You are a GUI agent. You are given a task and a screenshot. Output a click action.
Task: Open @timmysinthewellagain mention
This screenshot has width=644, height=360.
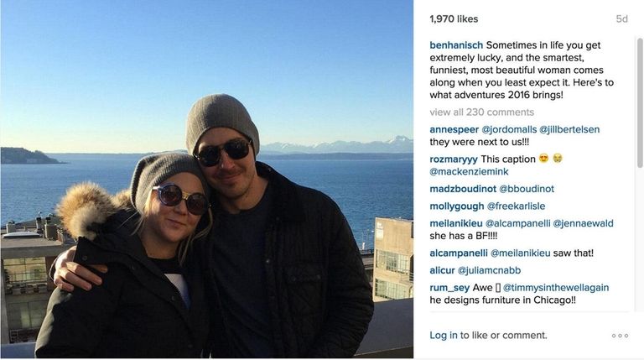[556, 288]
